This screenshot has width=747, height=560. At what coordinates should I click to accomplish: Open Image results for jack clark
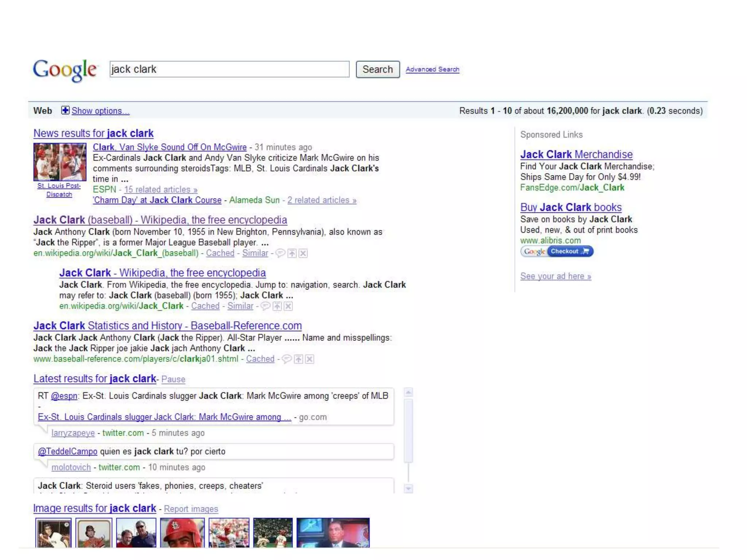(x=94, y=508)
